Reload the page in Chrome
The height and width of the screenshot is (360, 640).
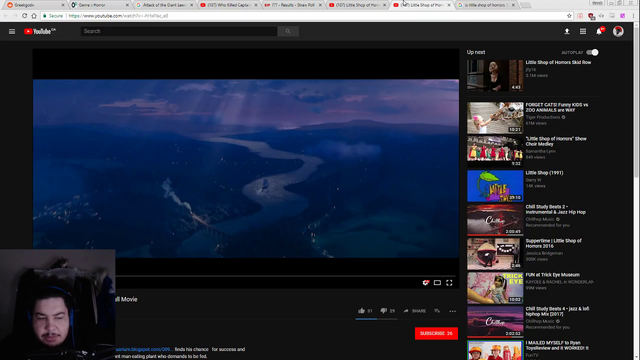point(24,16)
